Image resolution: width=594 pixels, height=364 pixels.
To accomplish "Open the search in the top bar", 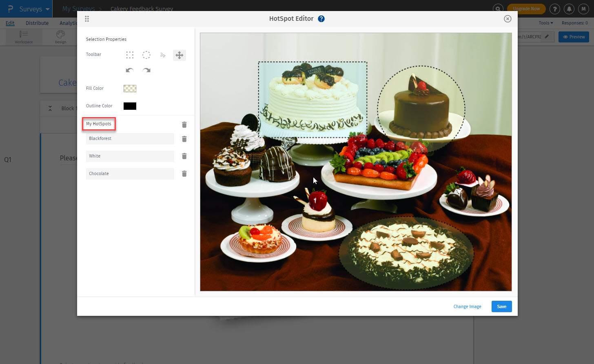I will point(498,8).
